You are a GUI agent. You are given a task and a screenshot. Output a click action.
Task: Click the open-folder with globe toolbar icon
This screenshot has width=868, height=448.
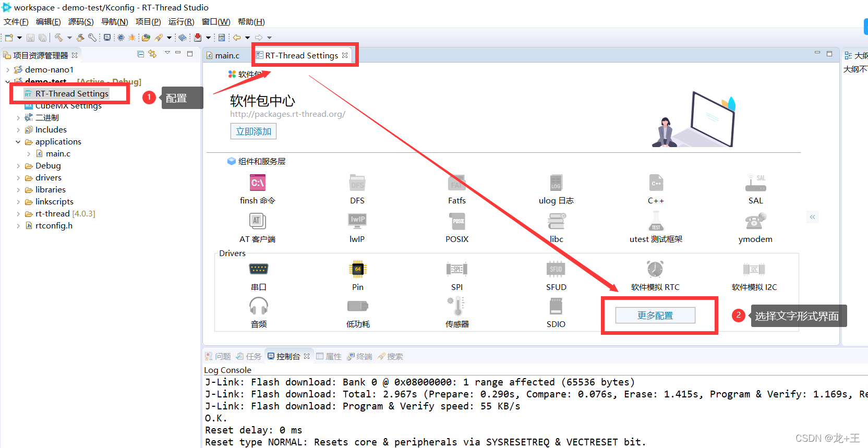pos(146,38)
